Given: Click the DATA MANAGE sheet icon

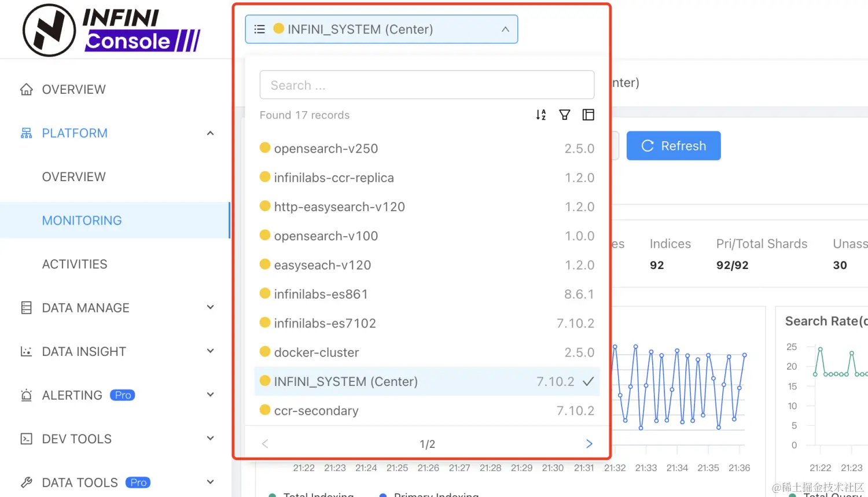Looking at the screenshot, I should tap(27, 308).
